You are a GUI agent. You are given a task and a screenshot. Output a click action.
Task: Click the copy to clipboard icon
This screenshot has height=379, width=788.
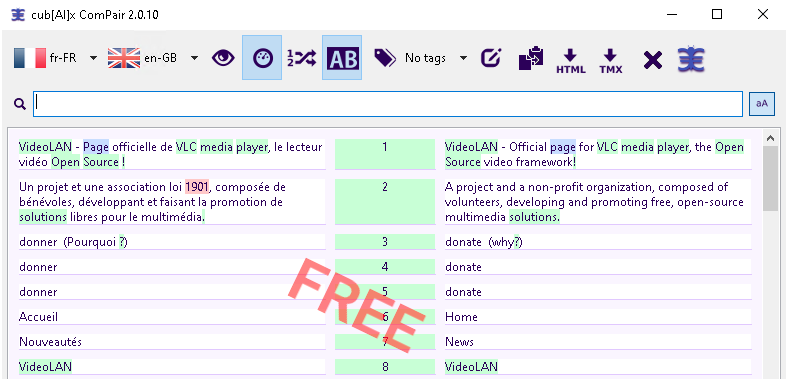[x=531, y=58]
